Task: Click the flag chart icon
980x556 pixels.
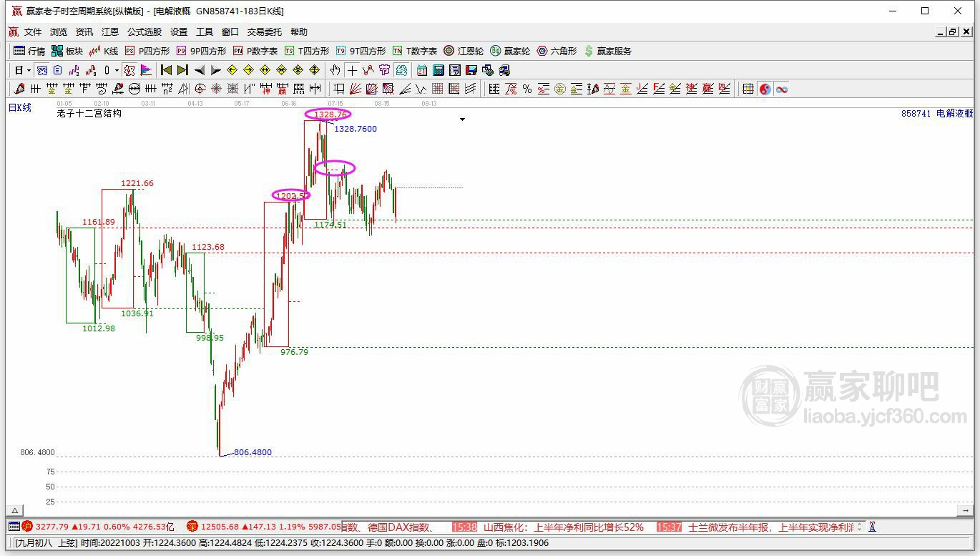Action: (x=146, y=70)
